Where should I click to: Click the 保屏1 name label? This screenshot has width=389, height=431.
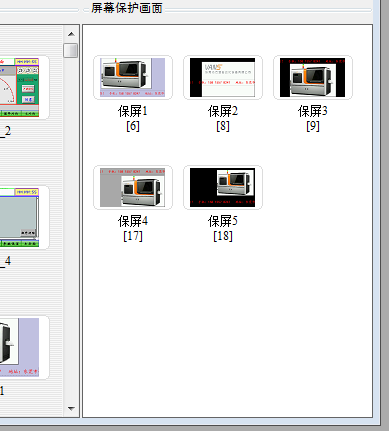tap(133, 111)
